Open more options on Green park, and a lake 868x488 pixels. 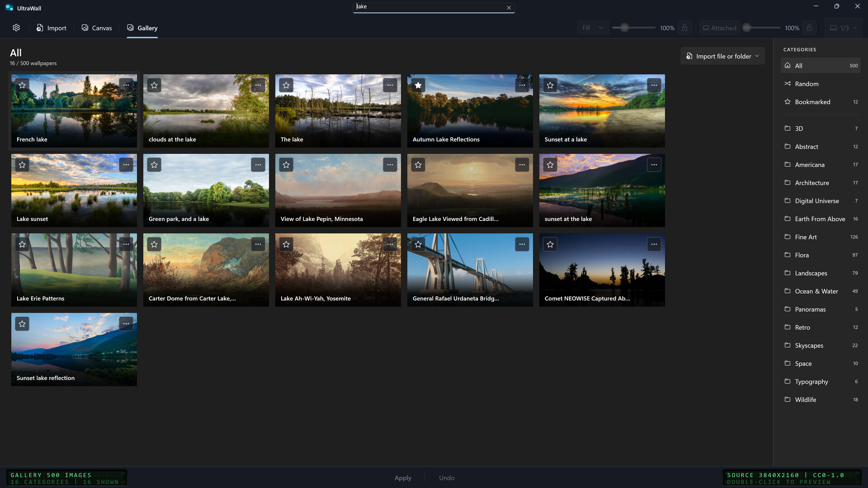tap(258, 164)
